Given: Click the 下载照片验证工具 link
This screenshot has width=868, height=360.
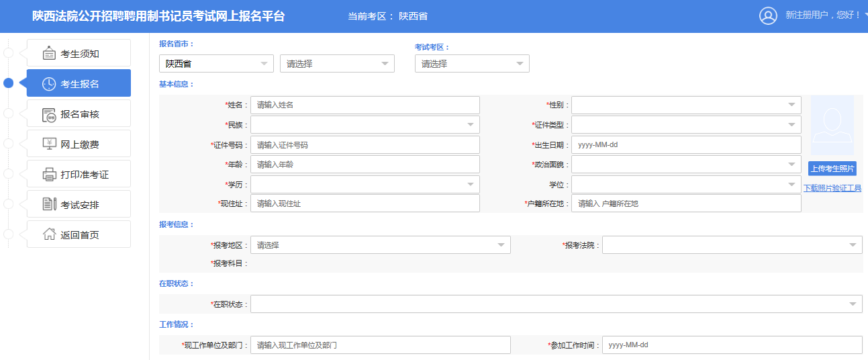Looking at the screenshot, I should click(832, 188).
